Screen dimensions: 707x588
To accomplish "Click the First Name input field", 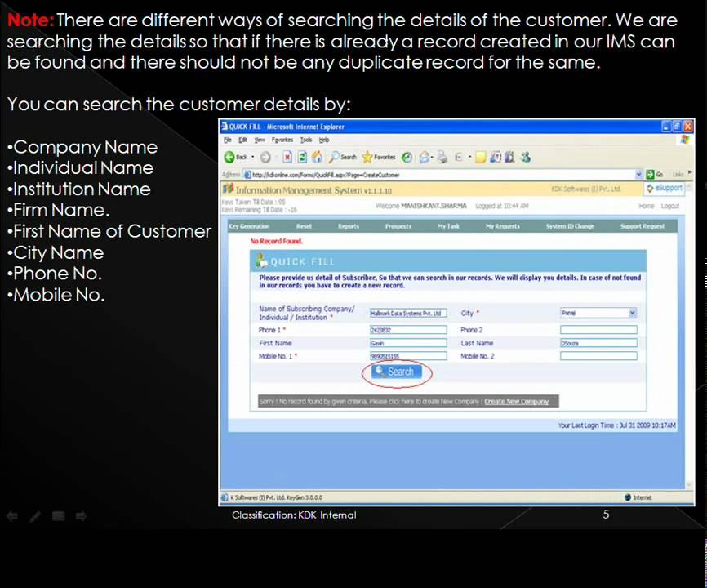I will click(x=408, y=343).
